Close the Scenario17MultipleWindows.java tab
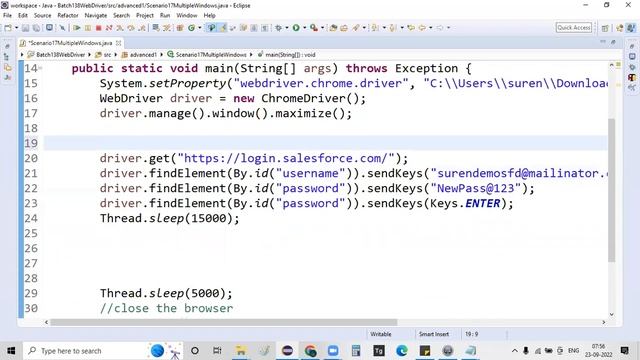This screenshot has height=360, width=640. [x=118, y=43]
